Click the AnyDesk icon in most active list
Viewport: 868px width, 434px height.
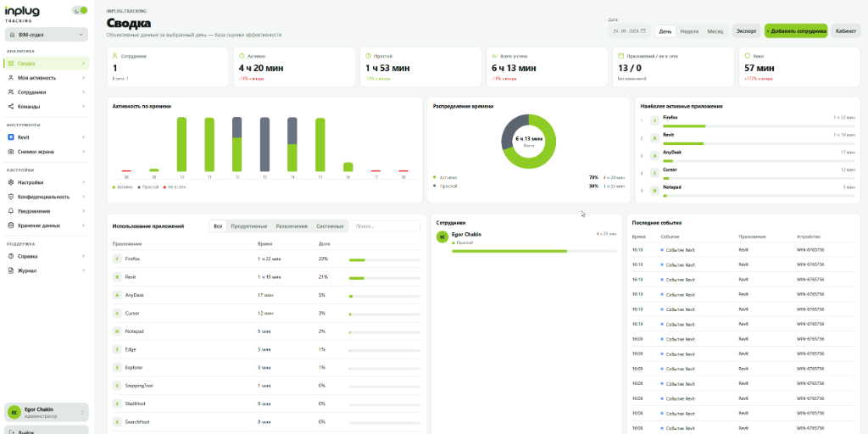(654, 156)
